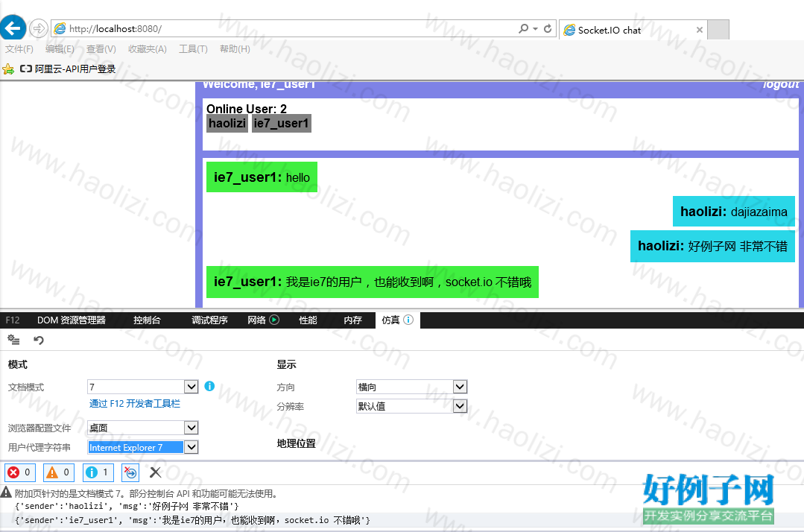Open the 编辑(E) menu
Viewport: 804px width, 532px height.
pos(60,48)
